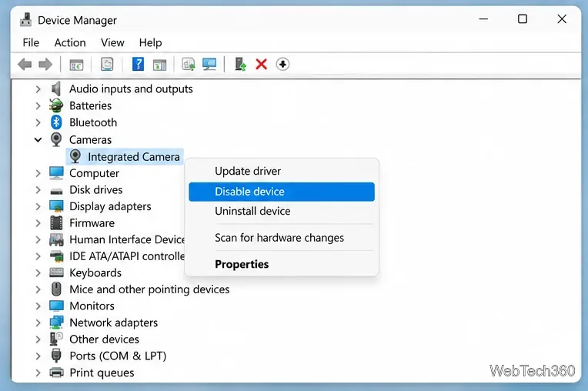This screenshot has width=588, height=391.
Task: Toggle the action pane toolbar icon
Action: [x=160, y=65]
